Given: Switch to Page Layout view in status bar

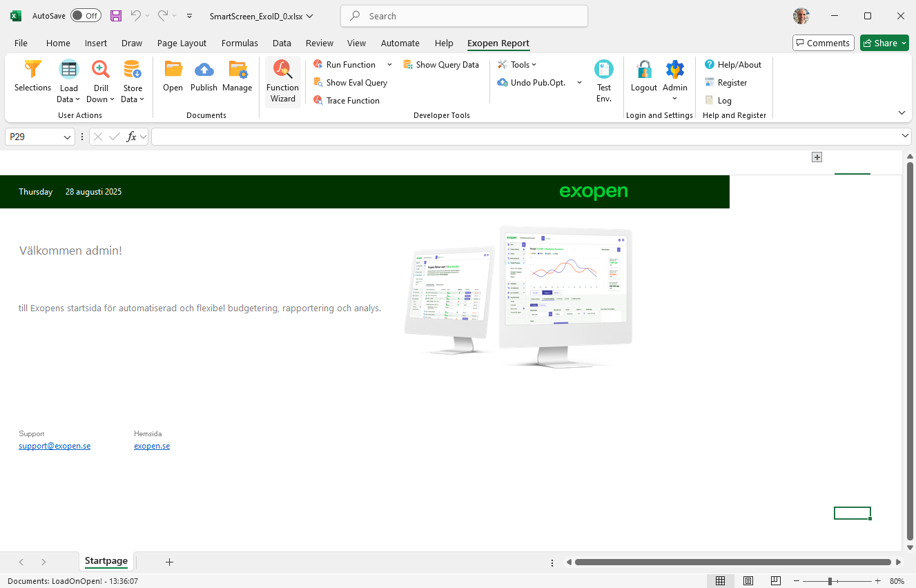Looking at the screenshot, I should pyautogui.click(x=748, y=581).
